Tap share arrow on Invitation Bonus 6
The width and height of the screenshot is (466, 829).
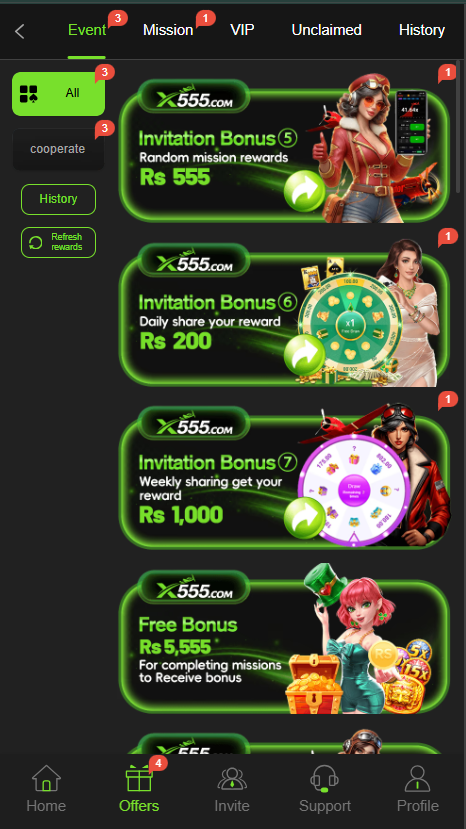pyautogui.click(x=304, y=354)
